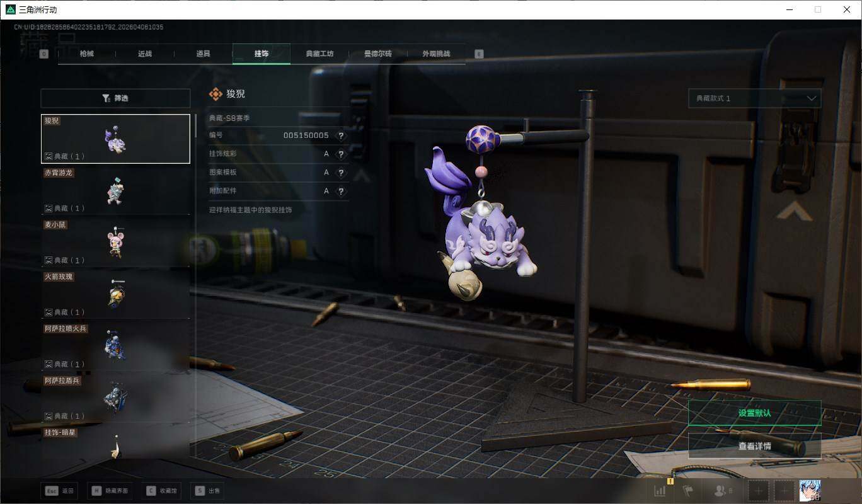This screenshot has height=504, width=862.
Task: Switch to the 枪械 tab
Action: click(87, 54)
